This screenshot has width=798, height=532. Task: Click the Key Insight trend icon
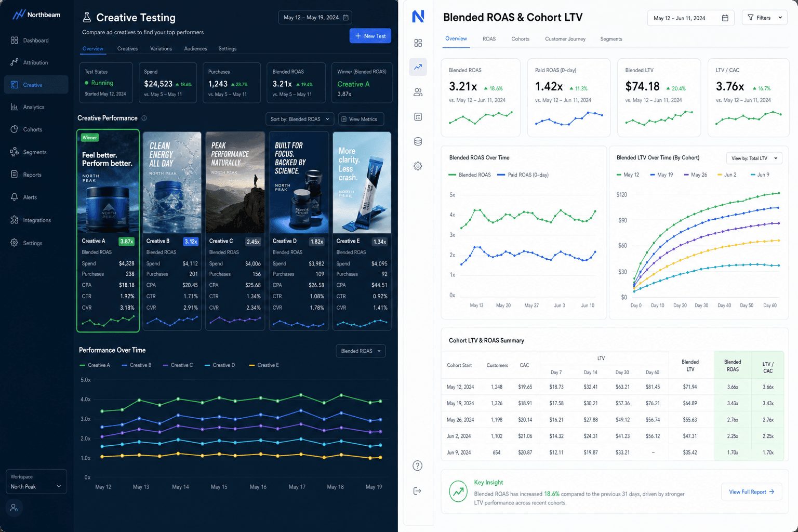(458, 491)
